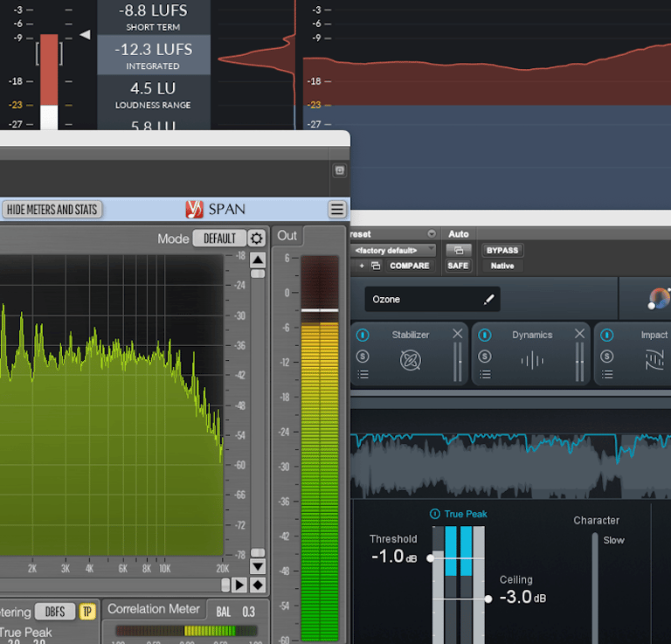The height and width of the screenshot is (644, 671).
Task: Select the DEFAULT mode dropdown in SPAN
Action: (x=219, y=239)
